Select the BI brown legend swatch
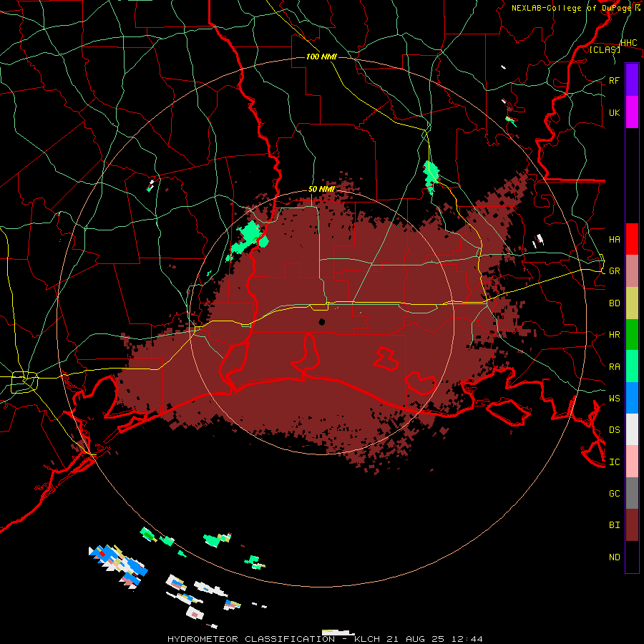 (x=632, y=525)
